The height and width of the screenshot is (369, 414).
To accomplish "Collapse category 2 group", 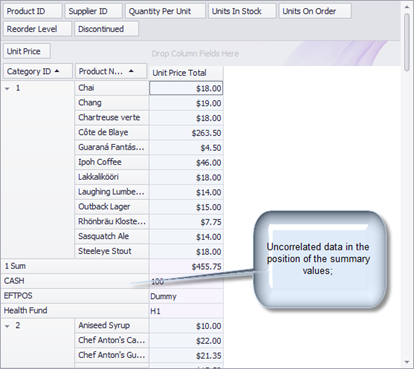I will click(x=7, y=326).
